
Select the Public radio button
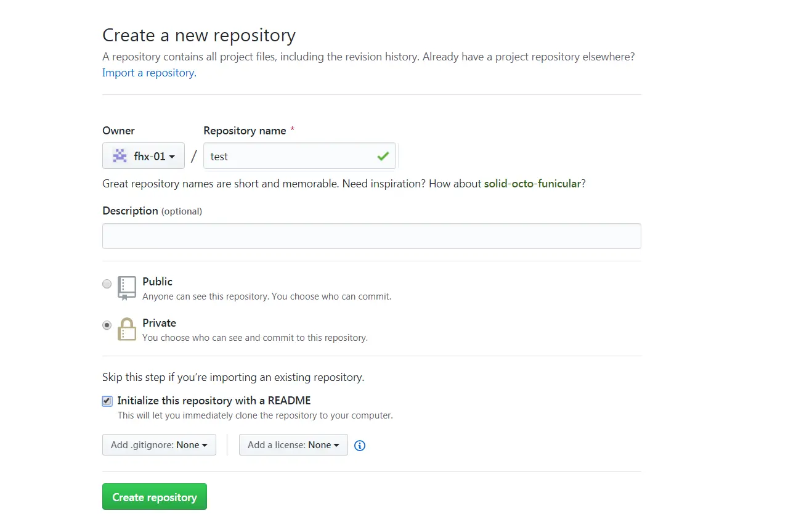[107, 284]
